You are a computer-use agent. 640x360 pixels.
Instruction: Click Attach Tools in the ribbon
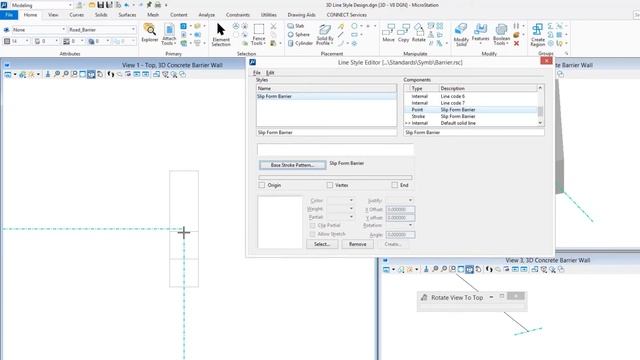coord(169,34)
